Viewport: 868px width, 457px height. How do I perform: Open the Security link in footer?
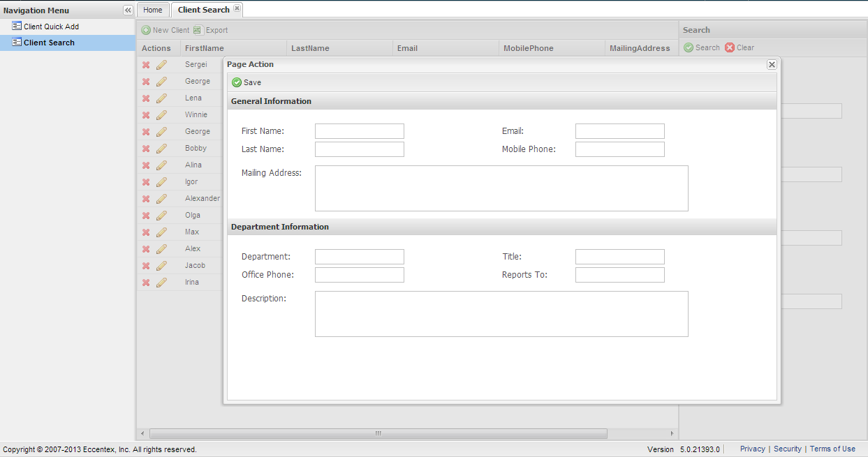(x=787, y=449)
